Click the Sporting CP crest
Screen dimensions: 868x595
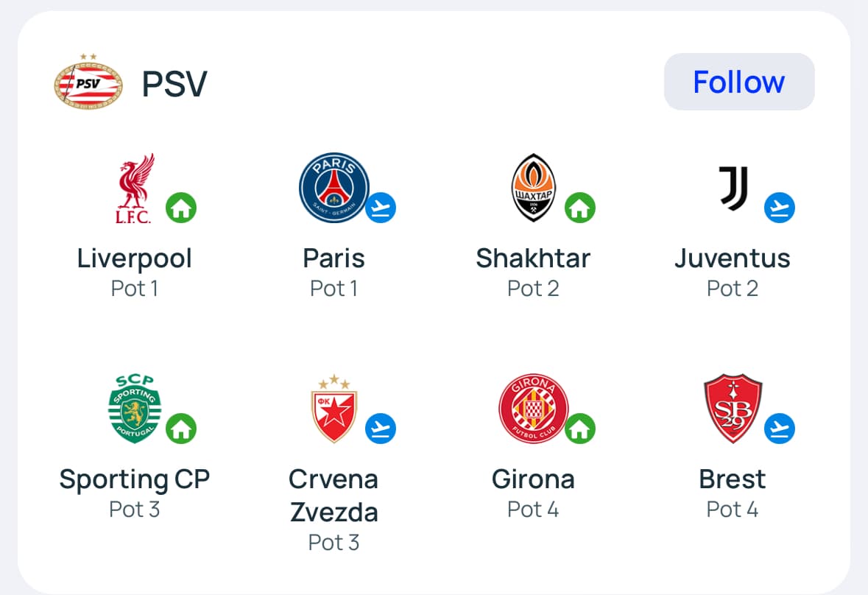point(135,408)
